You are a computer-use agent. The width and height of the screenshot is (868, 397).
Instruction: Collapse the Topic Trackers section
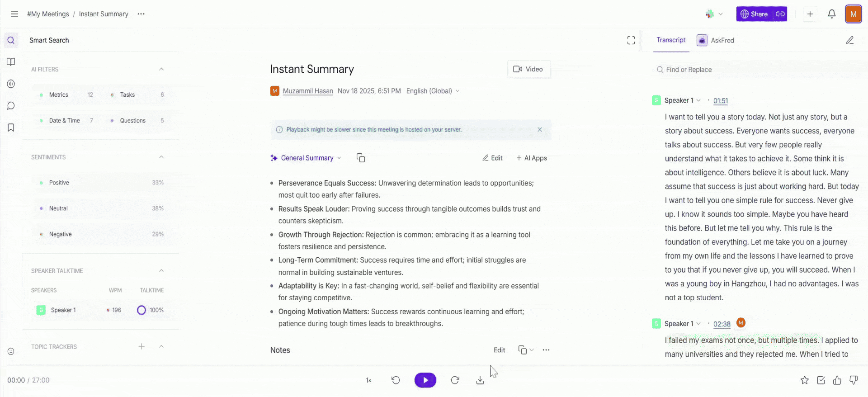pyautogui.click(x=161, y=346)
